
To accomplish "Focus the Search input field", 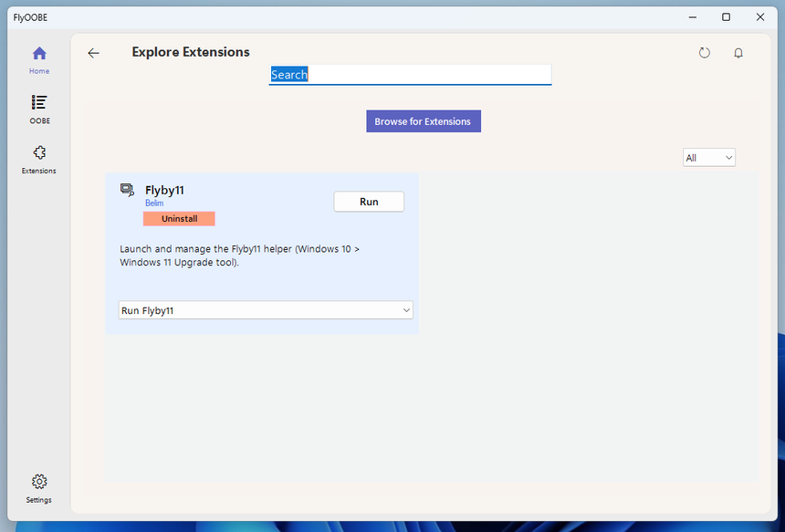I will [x=410, y=75].
